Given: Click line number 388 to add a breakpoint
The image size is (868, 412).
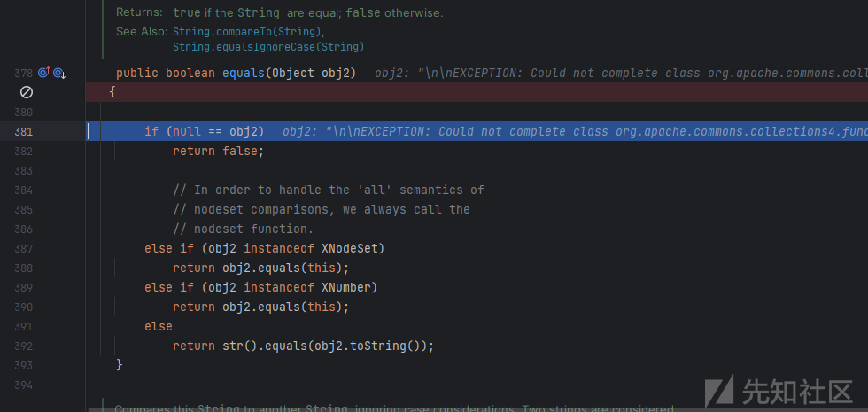Looking at the screenshot, I should pyautogui.click(x=23, y=268).
